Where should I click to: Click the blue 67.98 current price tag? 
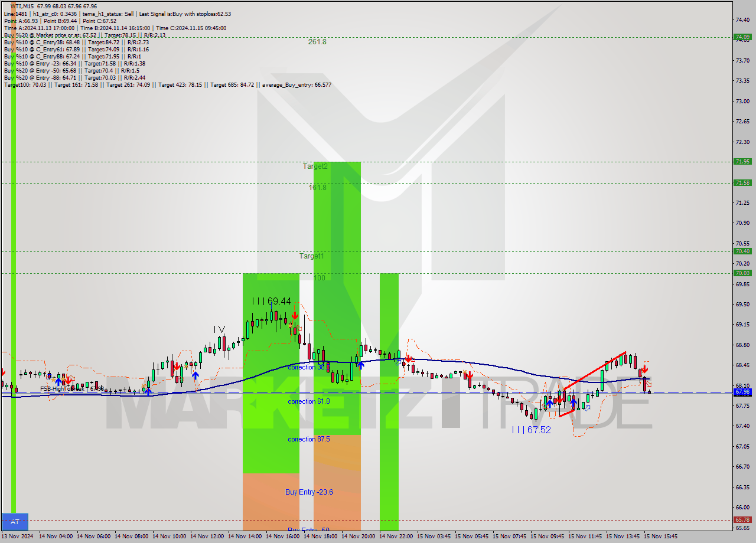point(742,392)
